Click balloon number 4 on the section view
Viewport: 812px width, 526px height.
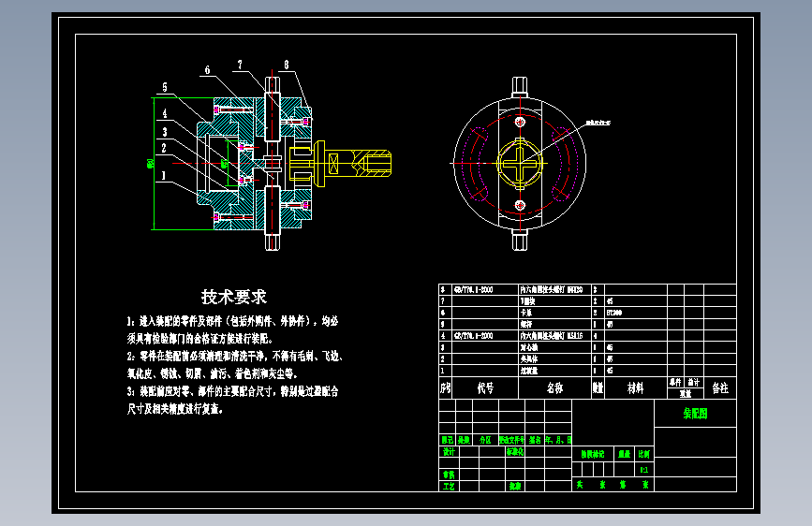pos(165,113)
